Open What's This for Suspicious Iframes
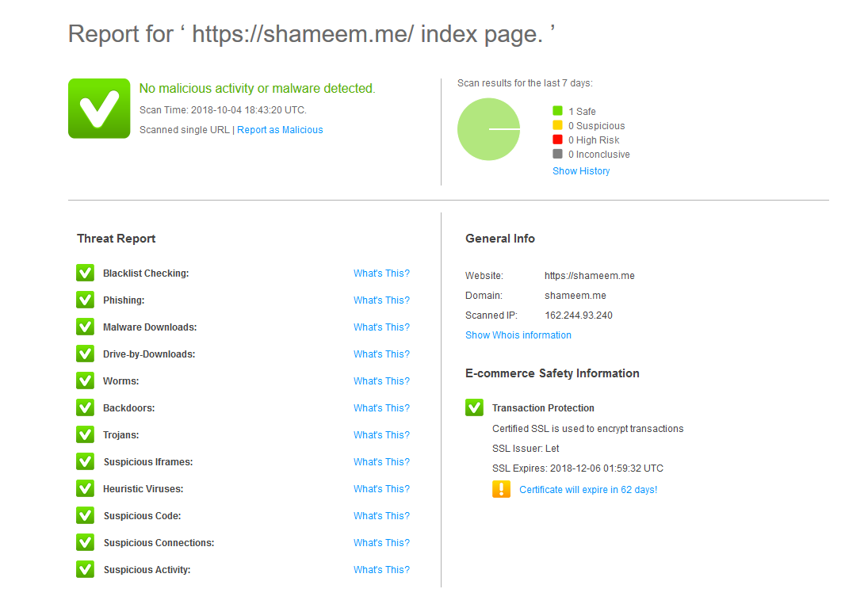 tap(381, 462)
